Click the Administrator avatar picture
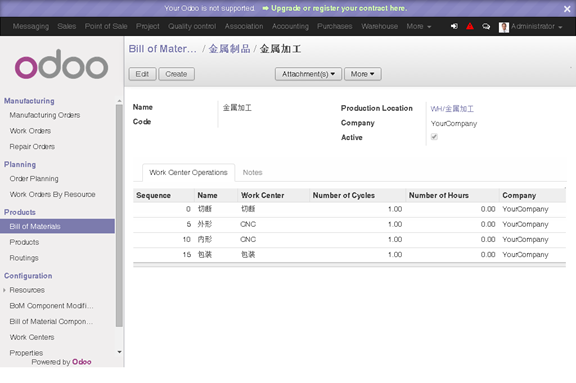The height and width of the screenshot is (383, 576). pos(504,27)
